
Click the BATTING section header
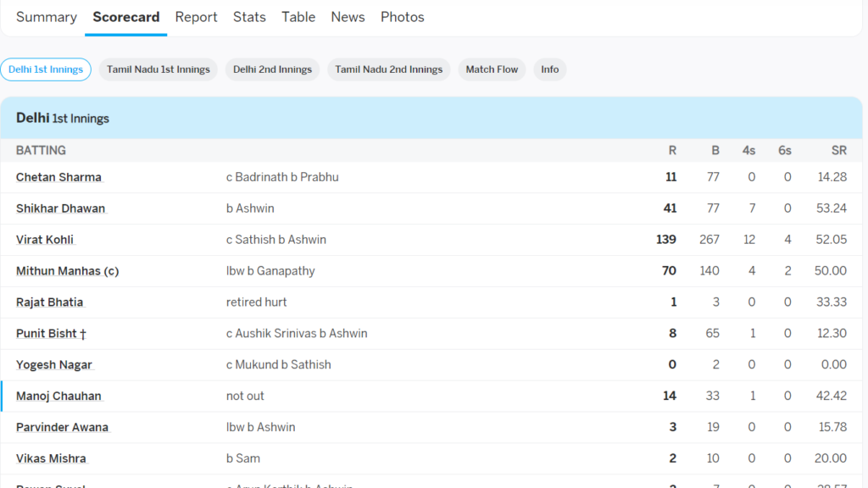[41, 151]
